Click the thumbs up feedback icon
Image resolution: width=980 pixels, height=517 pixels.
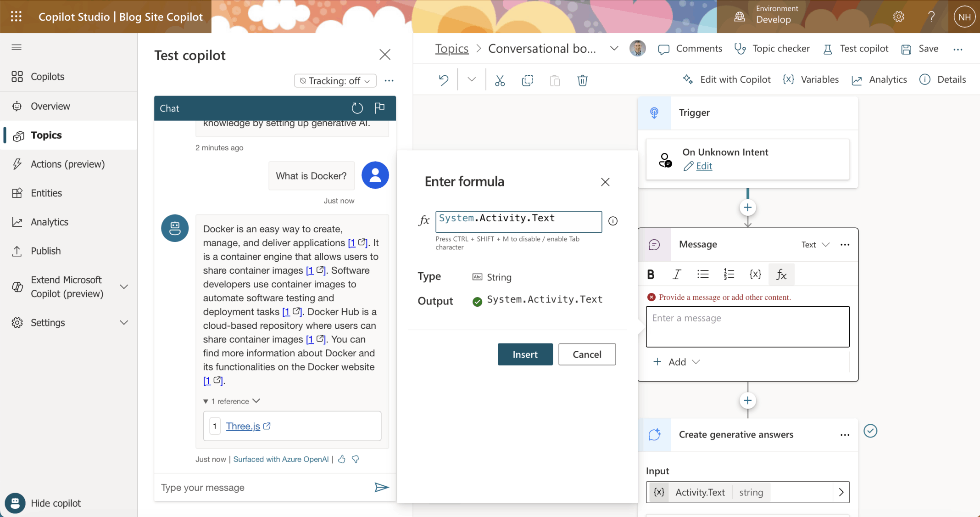coord(342,459)
